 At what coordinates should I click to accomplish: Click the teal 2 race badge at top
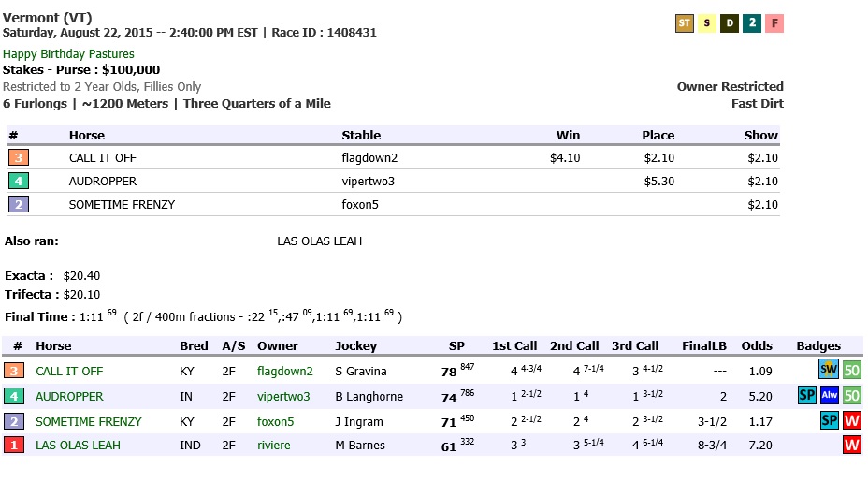[752, 23]
